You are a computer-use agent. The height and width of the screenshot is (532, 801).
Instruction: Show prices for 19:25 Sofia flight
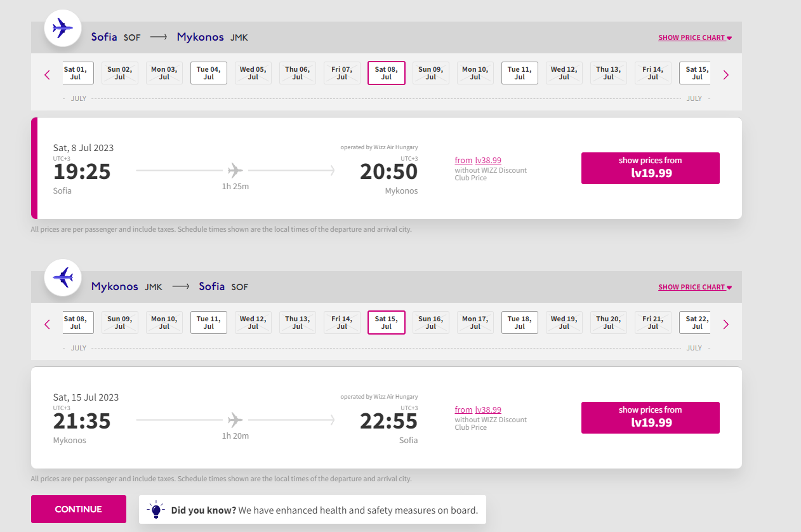click(x=651, y=168)
